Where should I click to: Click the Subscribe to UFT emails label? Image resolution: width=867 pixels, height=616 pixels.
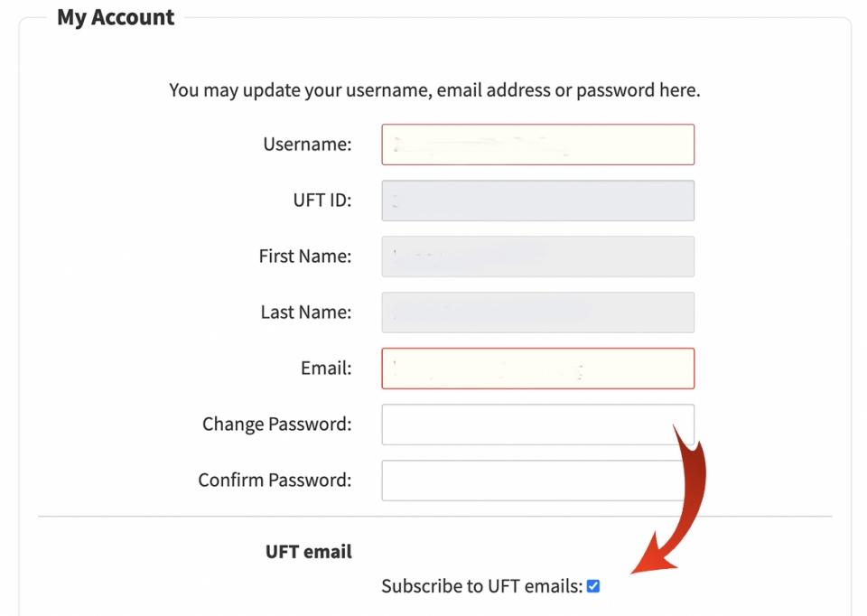[481, 586]
